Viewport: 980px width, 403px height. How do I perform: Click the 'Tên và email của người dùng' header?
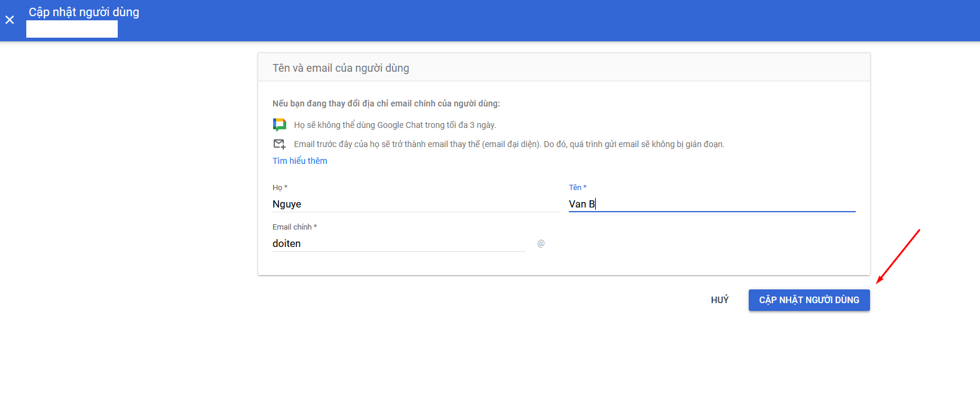[341, 68]
